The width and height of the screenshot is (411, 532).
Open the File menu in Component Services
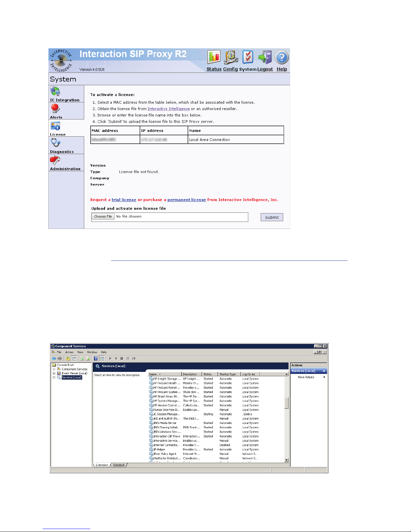[x=59, y=352]
